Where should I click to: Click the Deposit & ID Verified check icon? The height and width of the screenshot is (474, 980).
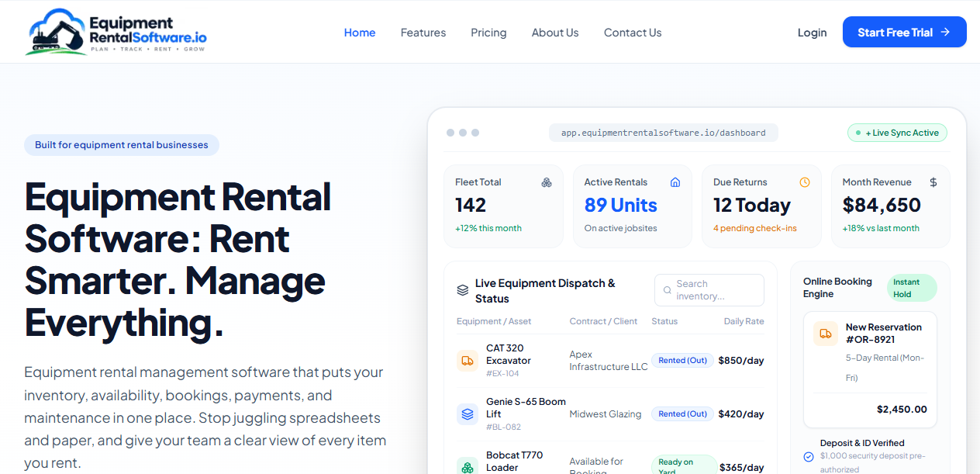pyautogui.click(x=809, y=457)
